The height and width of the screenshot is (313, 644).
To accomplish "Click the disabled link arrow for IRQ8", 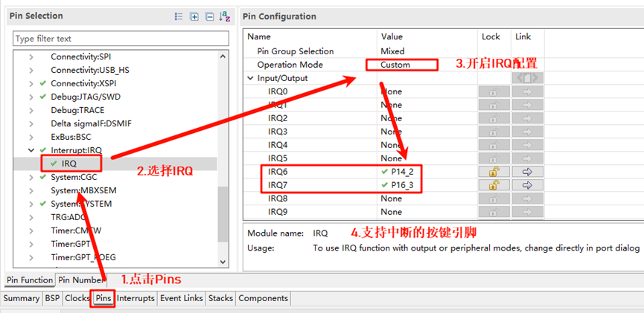I will (528, 199).
